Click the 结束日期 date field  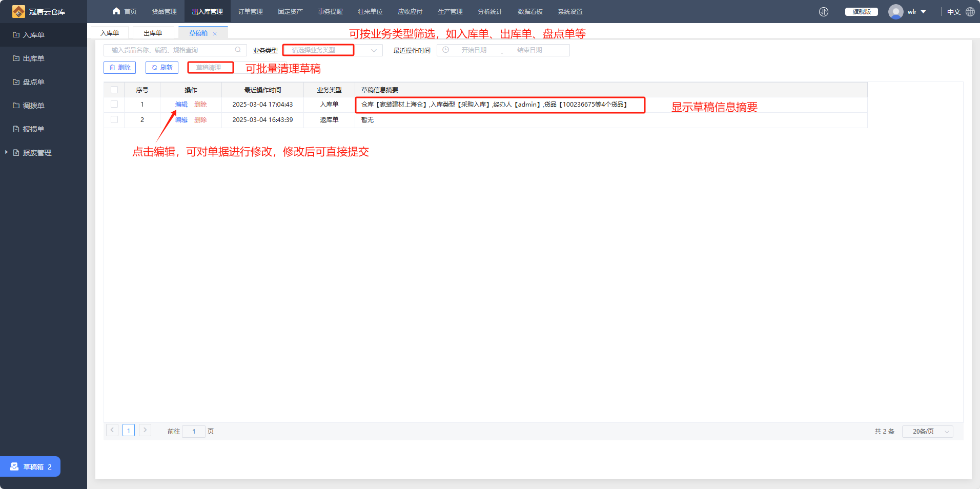click(529, 50)
